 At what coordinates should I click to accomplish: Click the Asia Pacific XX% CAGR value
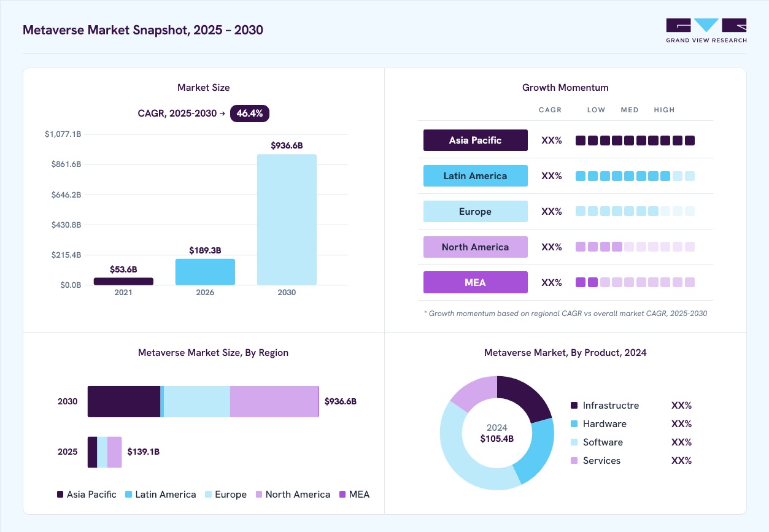tap(552, 141)
